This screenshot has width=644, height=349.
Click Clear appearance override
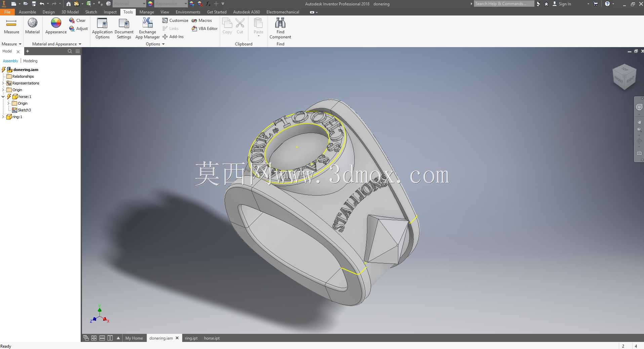click(77, 21)
